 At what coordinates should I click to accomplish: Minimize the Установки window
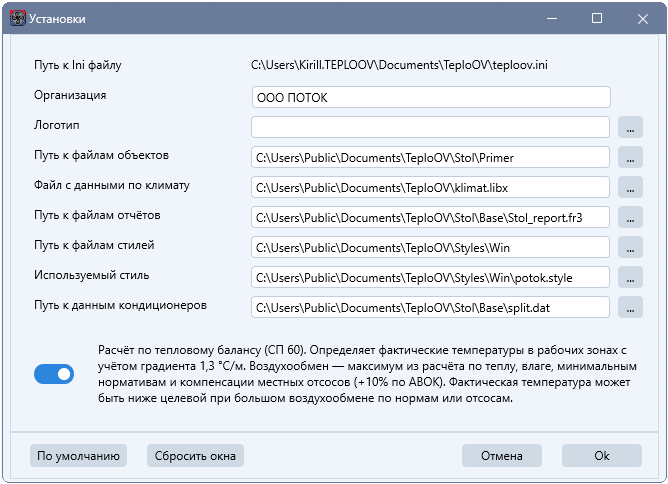(552, 19)
